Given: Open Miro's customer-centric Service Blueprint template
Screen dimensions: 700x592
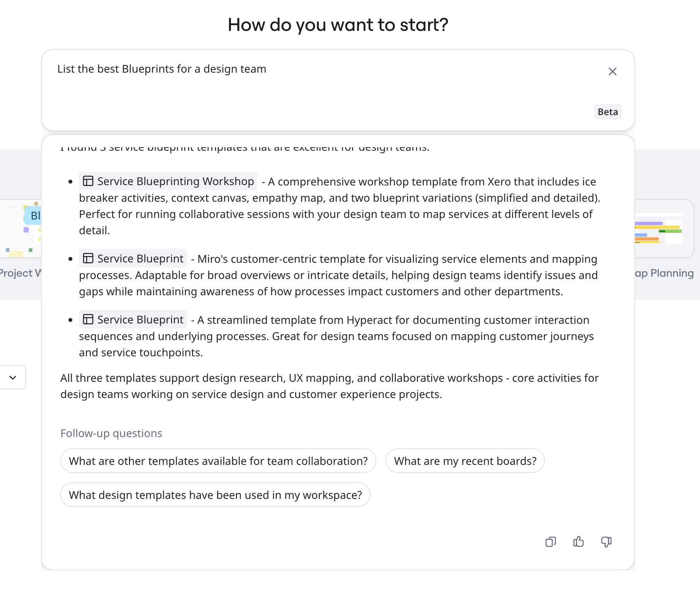Looking at the screenshot, I should click(140, 259).
